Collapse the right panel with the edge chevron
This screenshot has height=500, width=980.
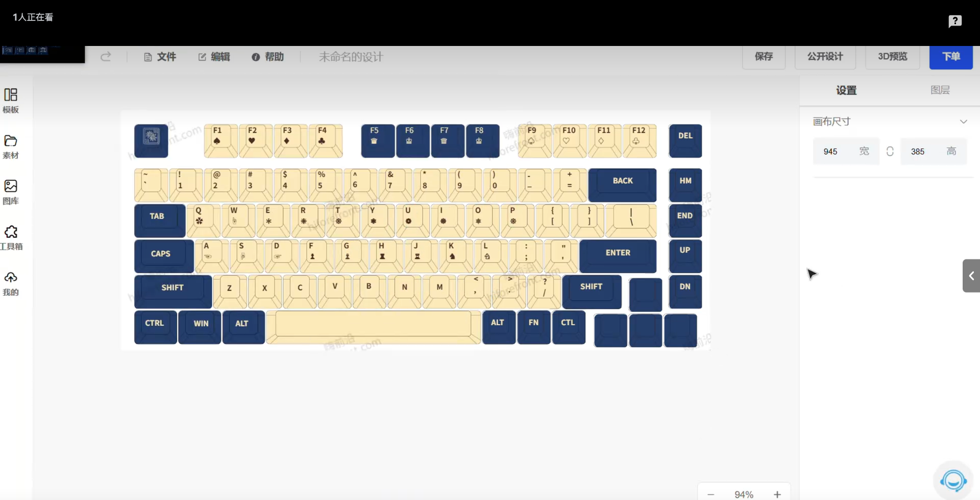click(x=972, y=276)
